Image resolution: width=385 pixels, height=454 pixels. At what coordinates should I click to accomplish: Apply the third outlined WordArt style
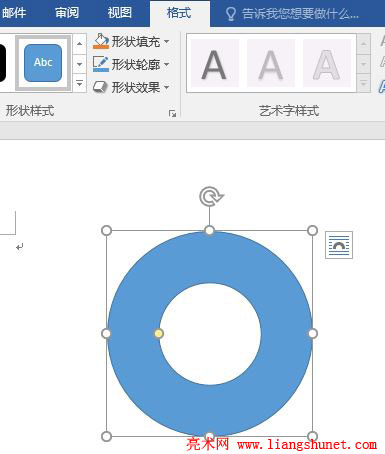pyautogui.click(x=327, y=63)
